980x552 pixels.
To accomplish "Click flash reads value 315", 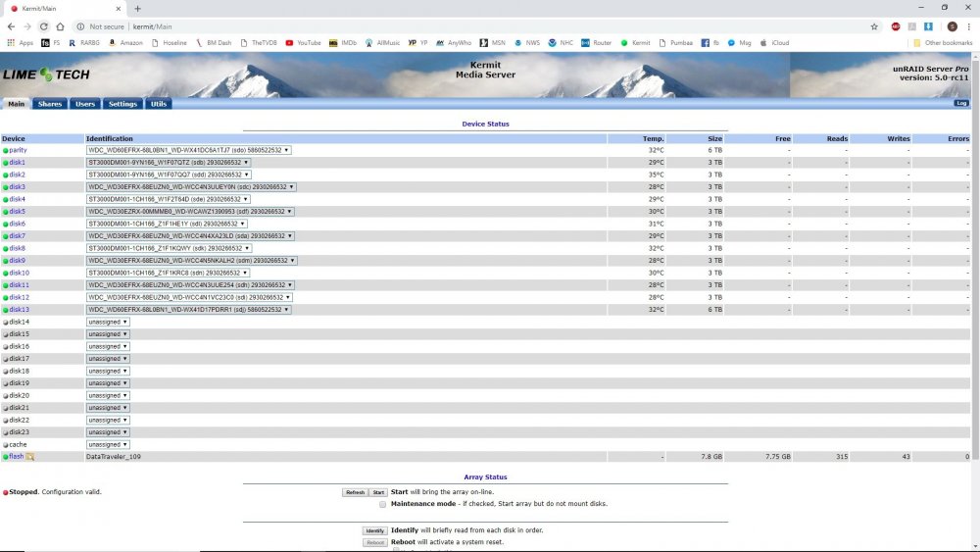I will (x=842, y=457).
